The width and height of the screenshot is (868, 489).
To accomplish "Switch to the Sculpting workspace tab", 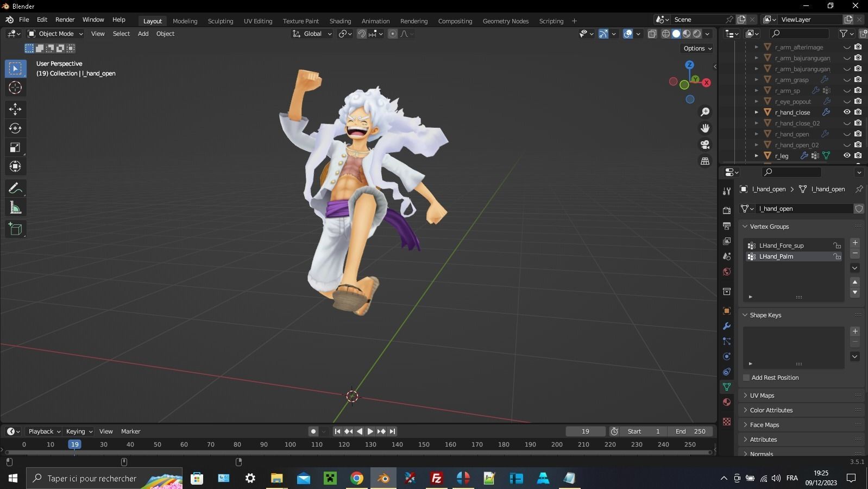I will (221, 21).
